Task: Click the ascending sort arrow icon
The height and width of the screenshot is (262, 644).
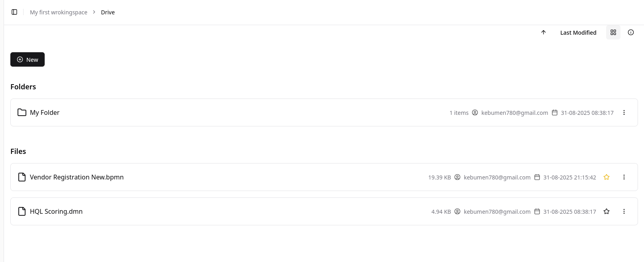Action: (x=544, y=32)
